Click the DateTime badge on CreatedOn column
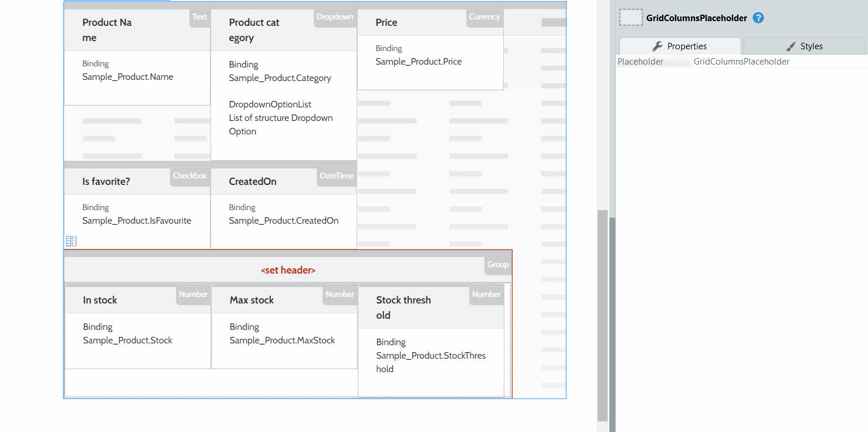The width and height of the screenshot is (868, 432). click(336, 176)
